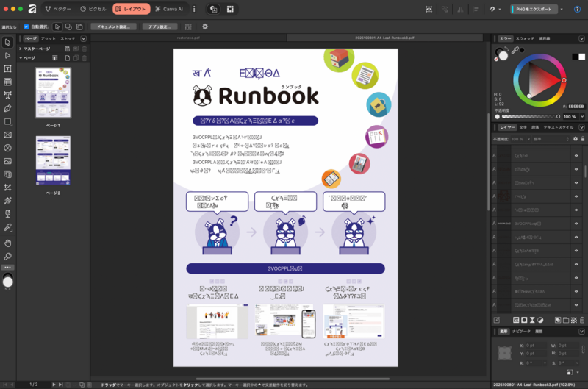The image size is (588, 389).
Task: Click the eyedropper in the Color panel
Action: coord(515,50)
